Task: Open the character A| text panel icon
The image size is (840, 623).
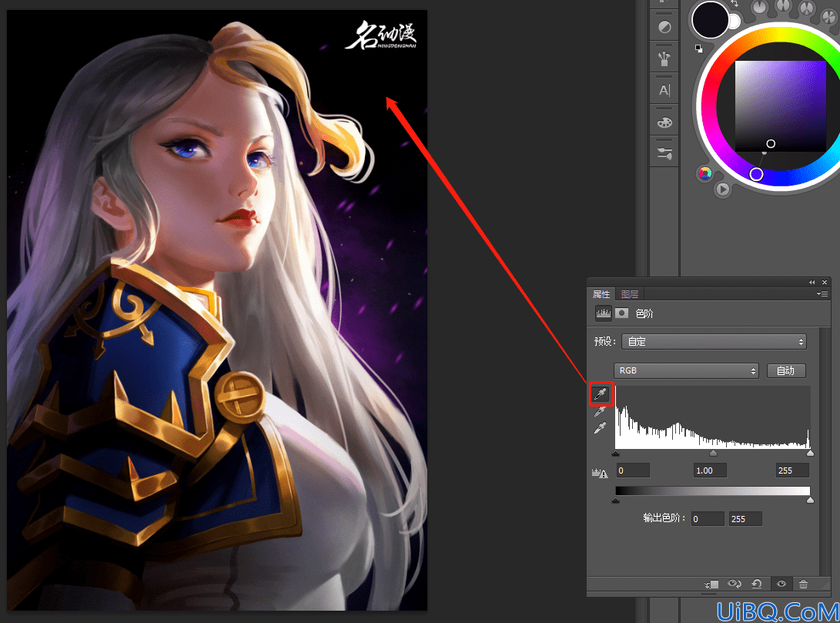Action: coord(664,91)
